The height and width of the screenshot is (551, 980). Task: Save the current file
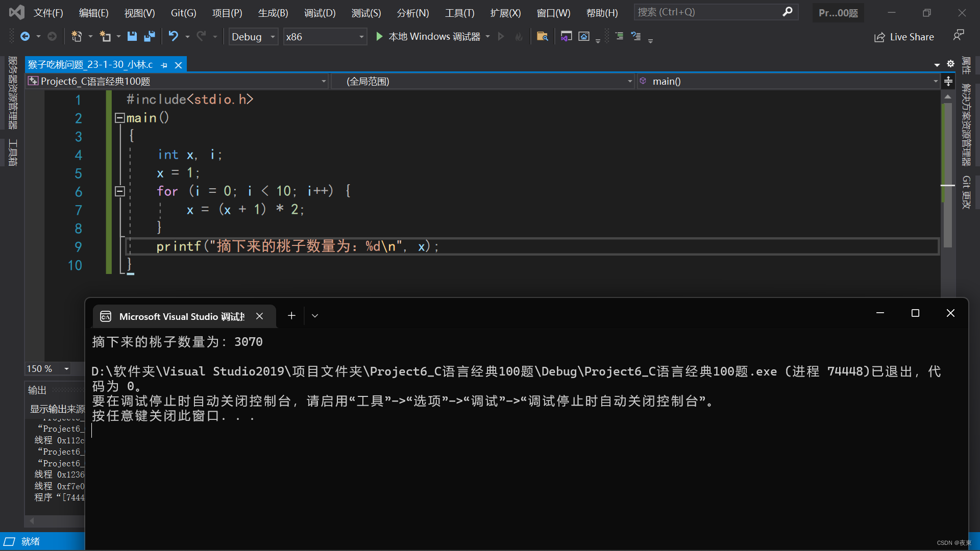coord(132,36)
